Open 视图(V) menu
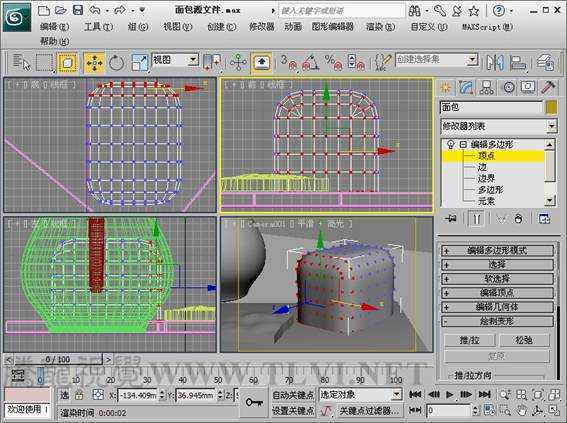 tap(178, 26)
